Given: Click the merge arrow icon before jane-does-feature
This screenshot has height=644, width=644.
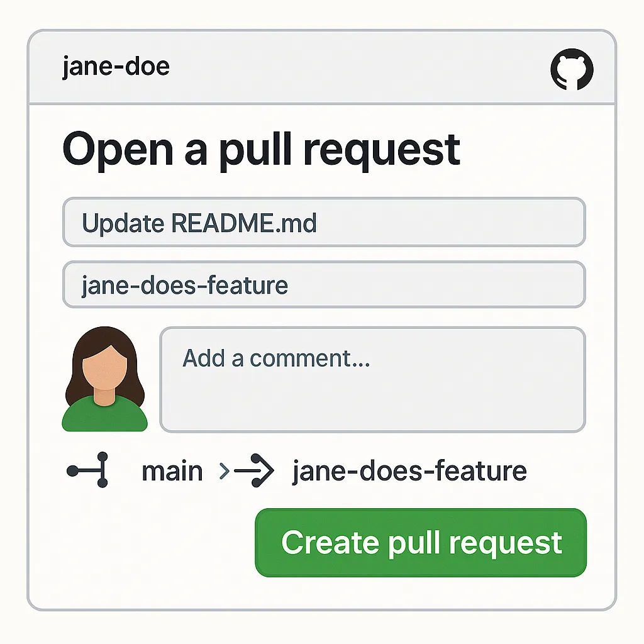Looking at the screenshot, I should [255, 471].
